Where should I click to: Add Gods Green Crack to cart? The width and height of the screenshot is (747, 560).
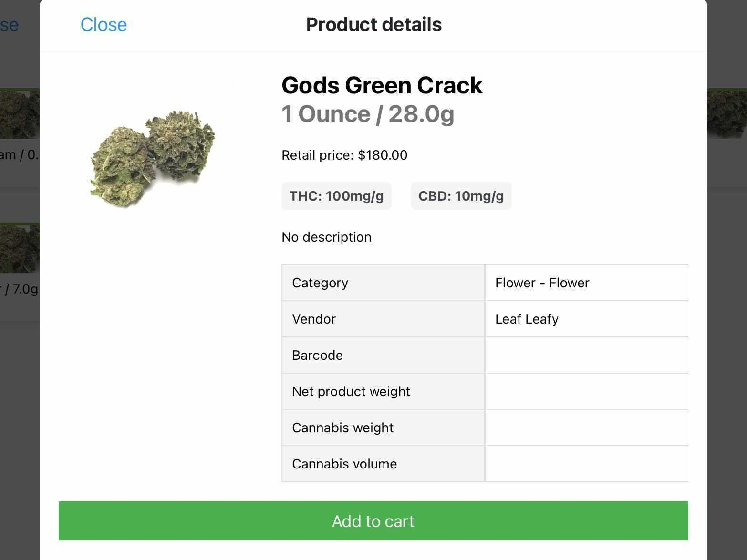tap(373, 521)
